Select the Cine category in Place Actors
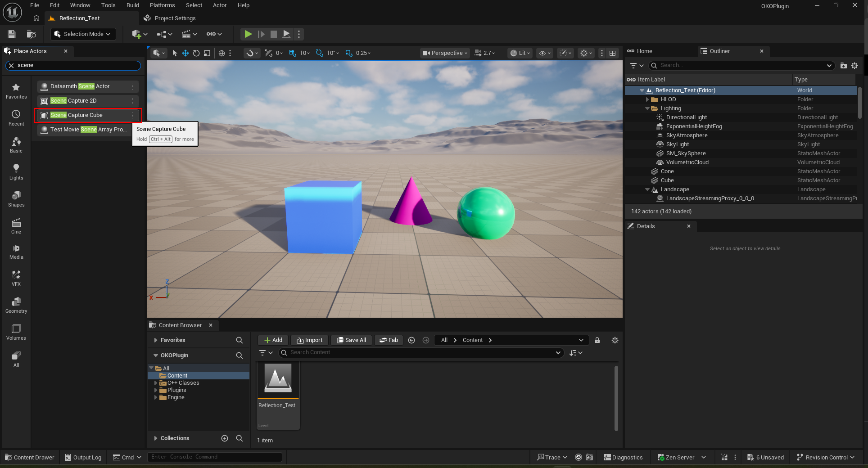The width and height of the screenshot is (868, 468). tap(16, 226)
